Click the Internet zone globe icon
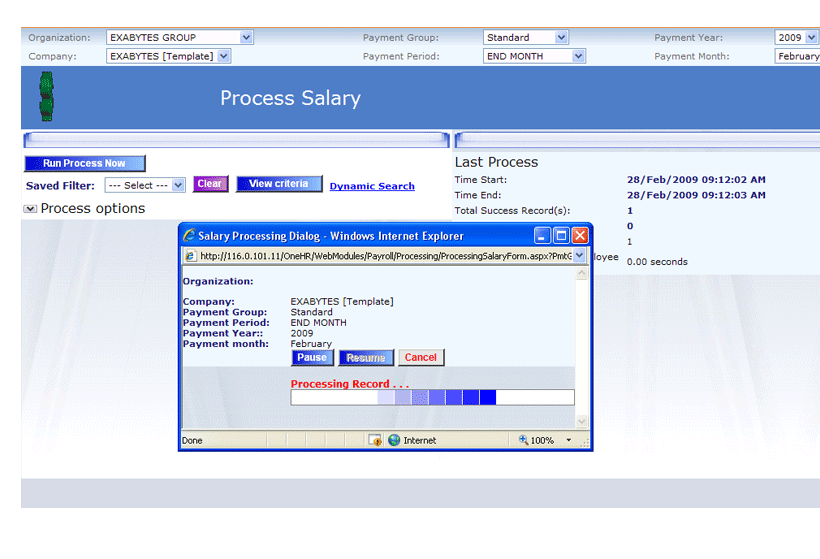The width and height of the screenshot is (820, 559). click(x=394, y=440)
